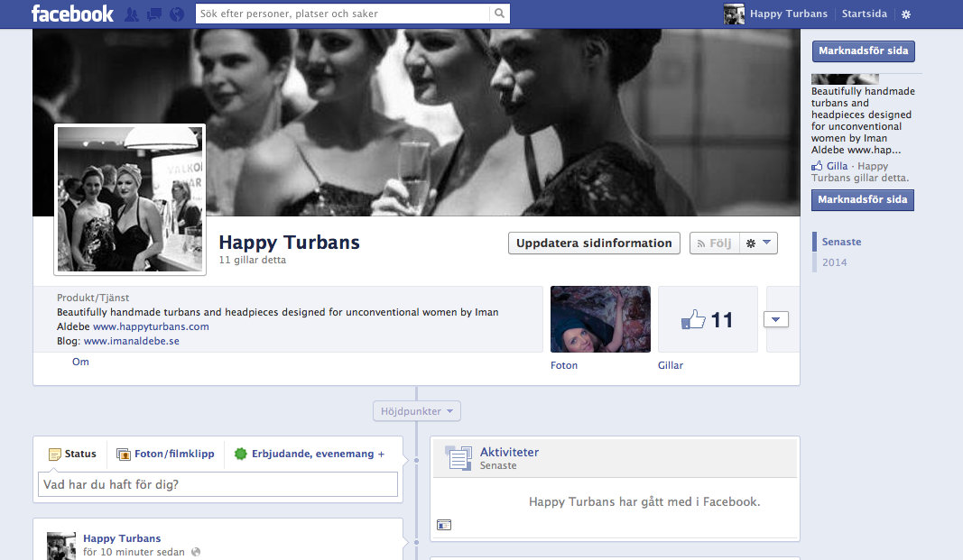
Task: Open page gear dropdown next to Följ
Action: click(757, 243)
